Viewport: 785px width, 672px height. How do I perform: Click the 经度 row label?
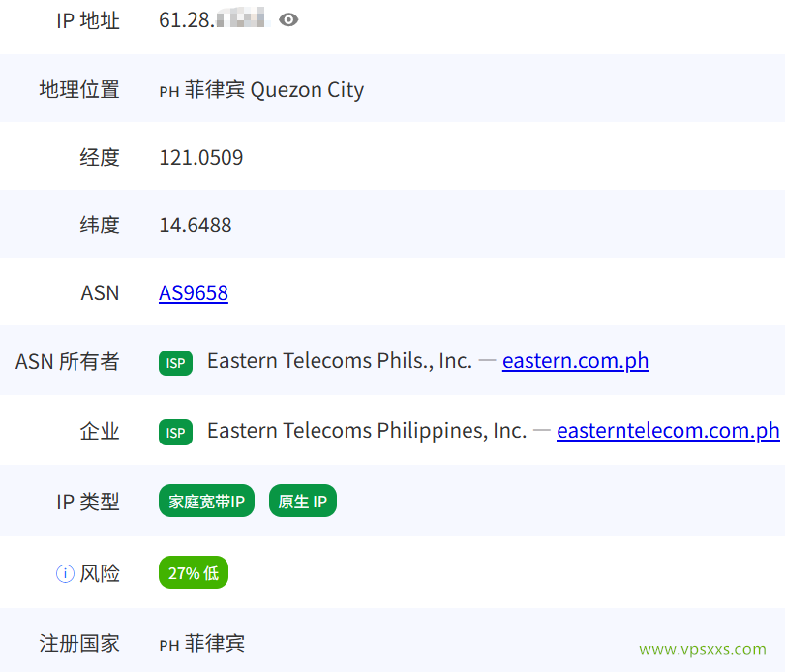[100, 157]
